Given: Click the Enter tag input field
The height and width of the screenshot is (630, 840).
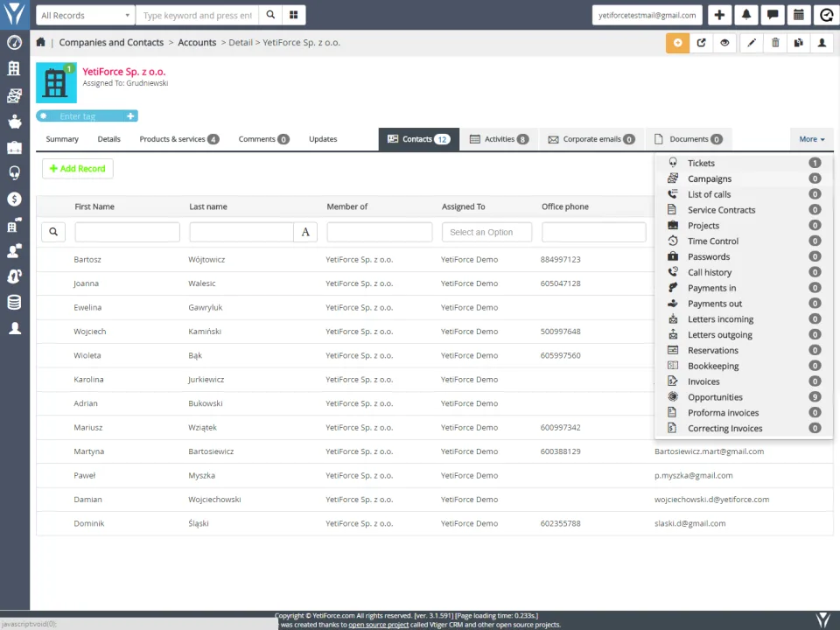Looking at the screenshot, I should 86,115.
